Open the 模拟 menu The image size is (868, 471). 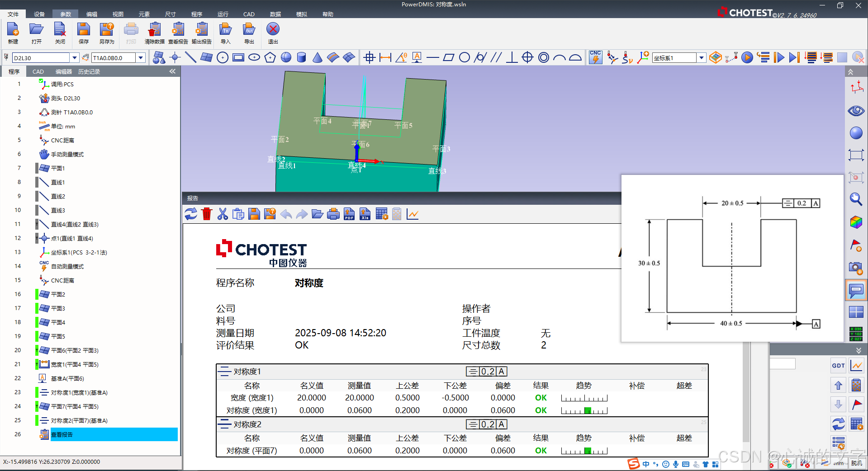point(301,14)
